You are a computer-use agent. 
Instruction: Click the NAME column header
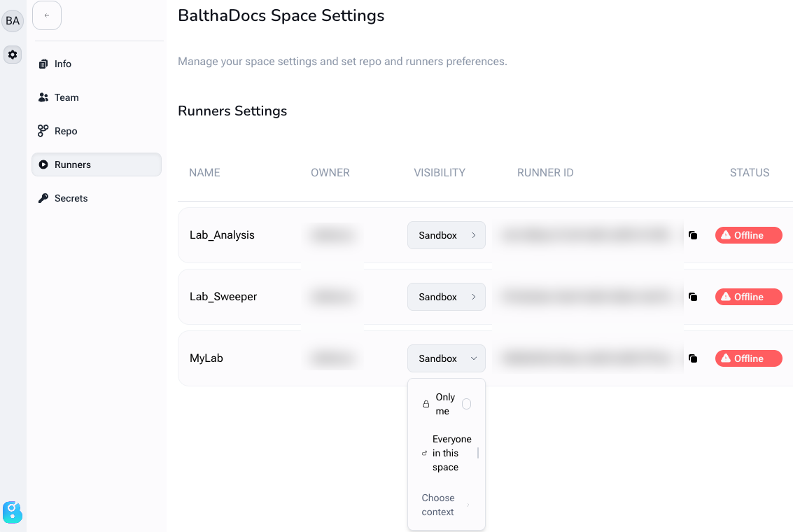click(204, 173)
